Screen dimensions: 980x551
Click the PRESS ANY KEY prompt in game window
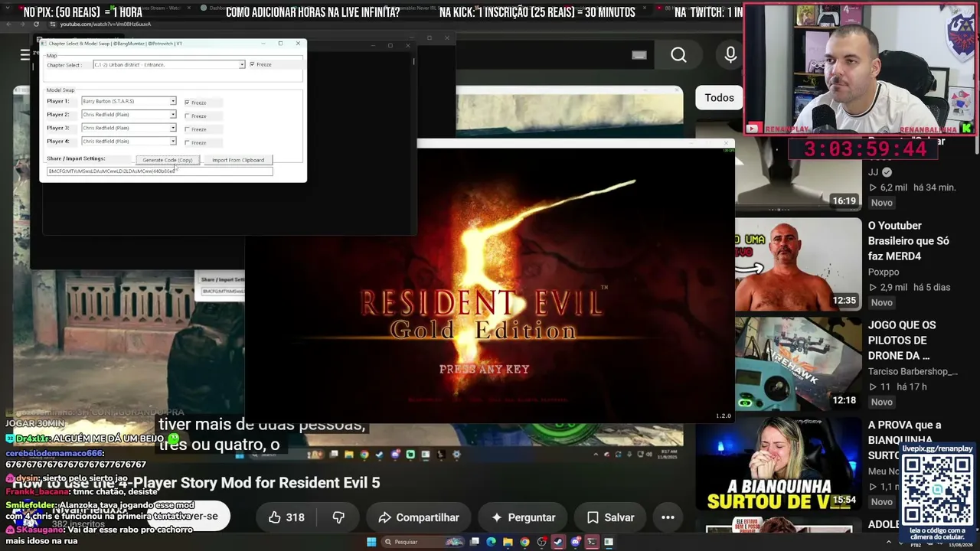484,369
